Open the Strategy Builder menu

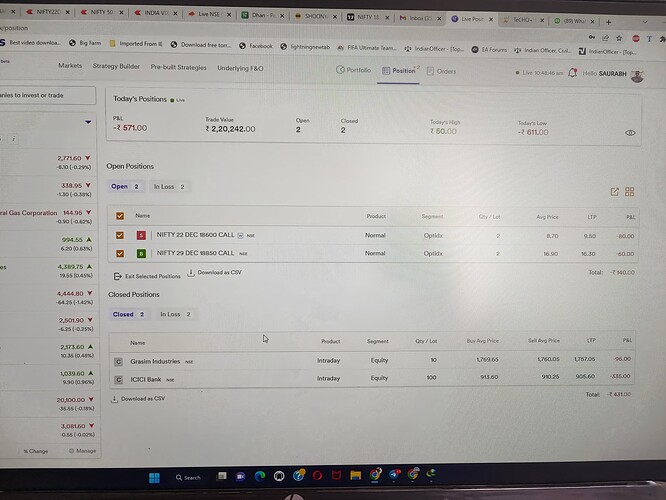116,66
